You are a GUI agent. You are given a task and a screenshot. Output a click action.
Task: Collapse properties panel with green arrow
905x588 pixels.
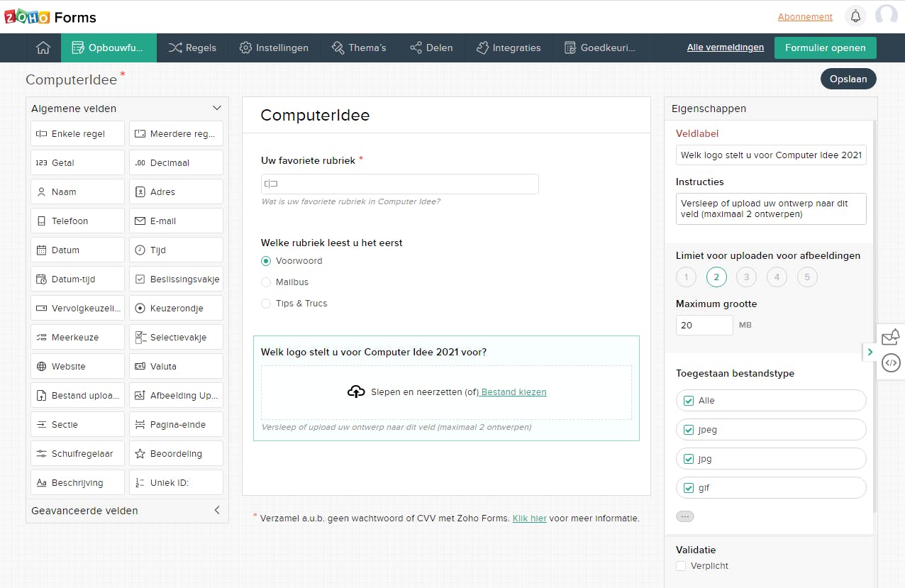pyautogui.click(x=870, y=352)
